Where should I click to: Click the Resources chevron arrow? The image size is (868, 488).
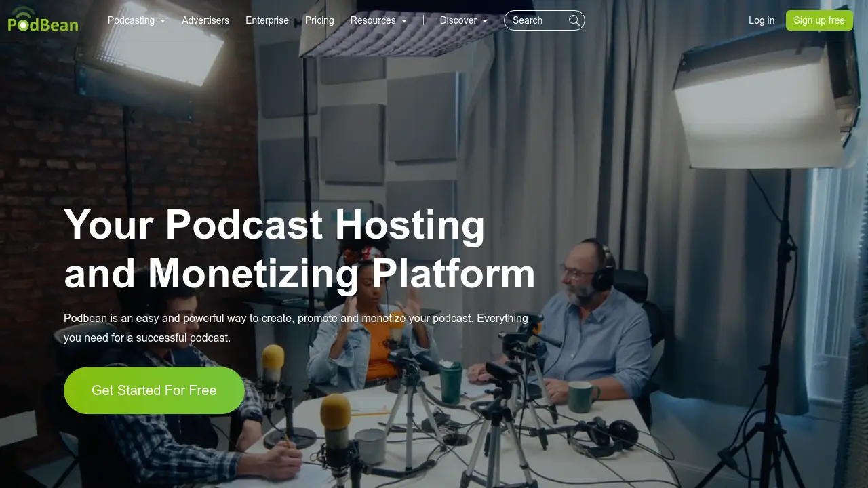pyautogui.click(x=404, y=20)
